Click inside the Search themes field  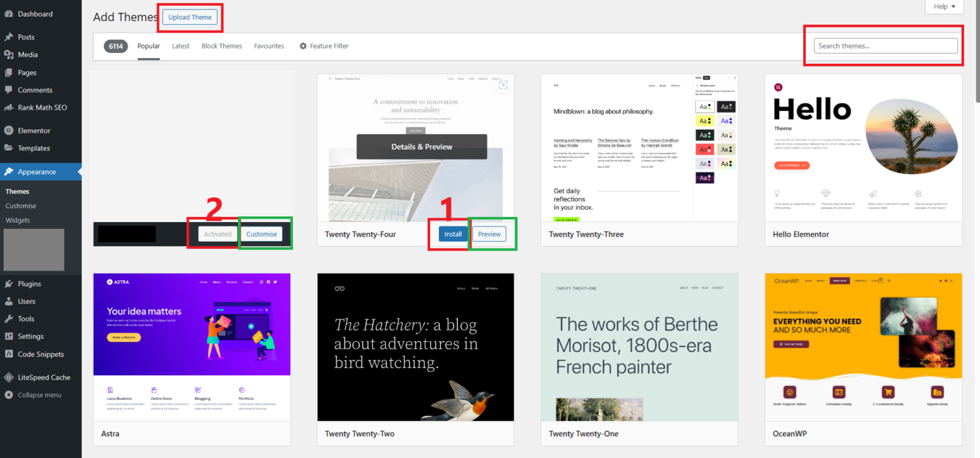tap(885, 45)
